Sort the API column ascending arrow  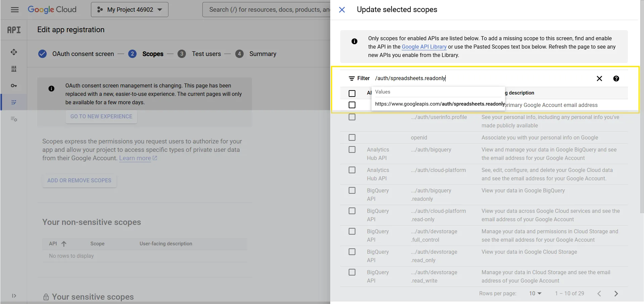[64, 244]
